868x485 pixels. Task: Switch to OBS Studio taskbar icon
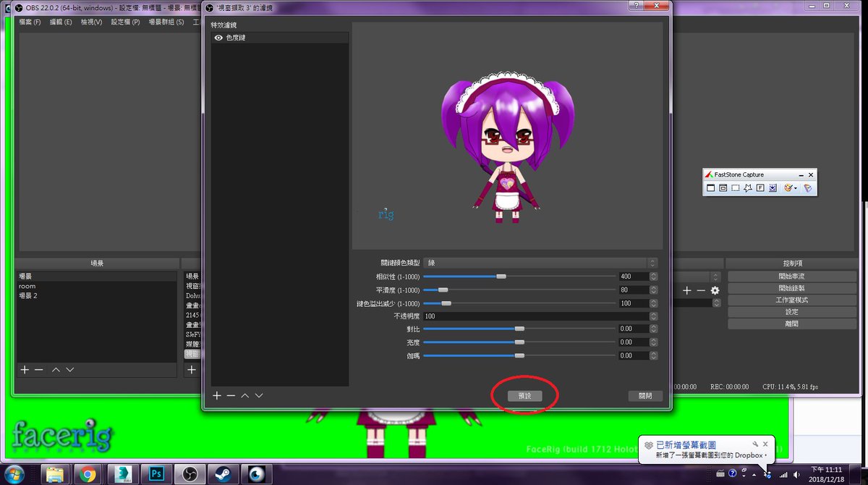[190, 474]
